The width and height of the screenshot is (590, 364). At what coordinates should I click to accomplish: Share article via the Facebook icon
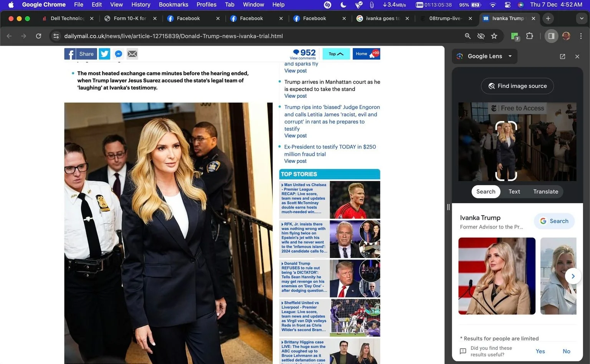pos(70,54)
